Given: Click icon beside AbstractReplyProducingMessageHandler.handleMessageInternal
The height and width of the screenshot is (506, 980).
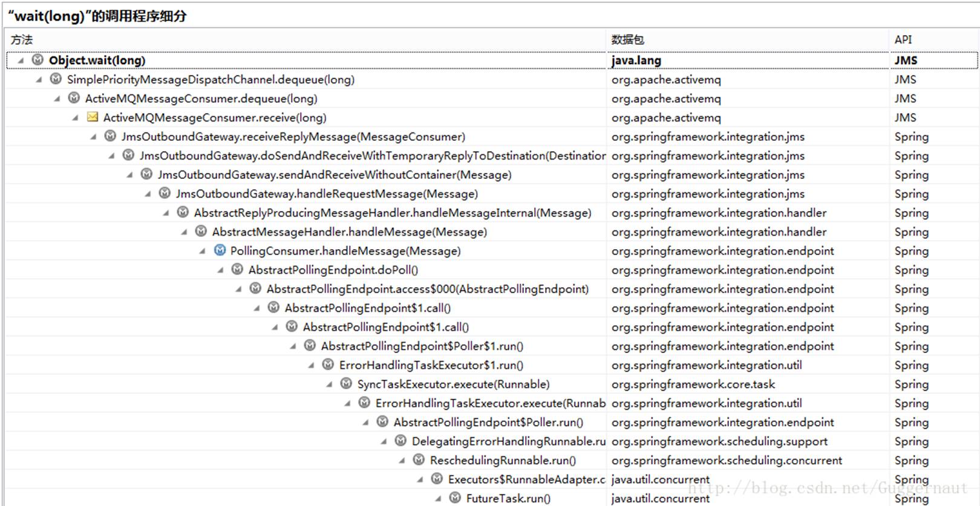Looking at the screenshot, I should pos(183,212).
